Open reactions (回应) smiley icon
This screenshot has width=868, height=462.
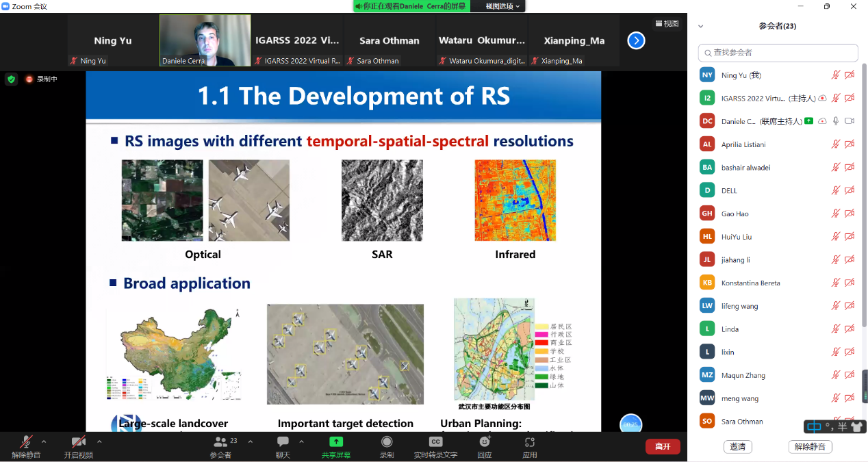[x=485, y=442]
